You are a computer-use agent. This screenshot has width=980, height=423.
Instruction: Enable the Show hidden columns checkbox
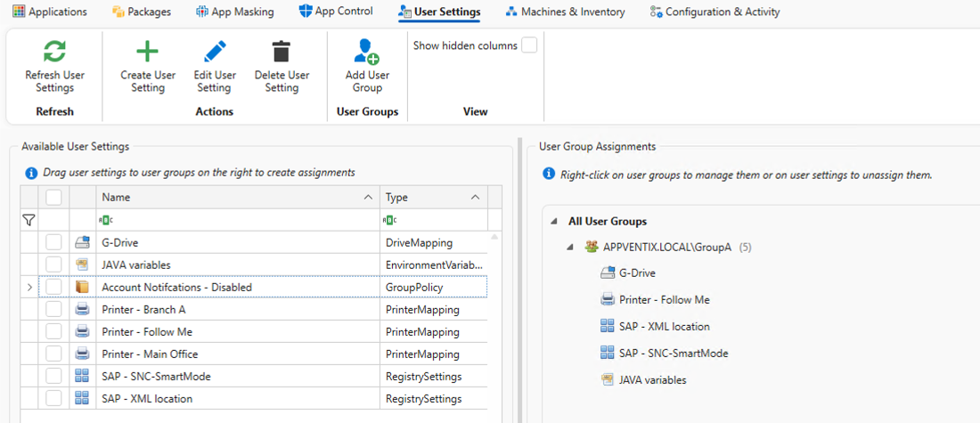click(x=529, y=45)
